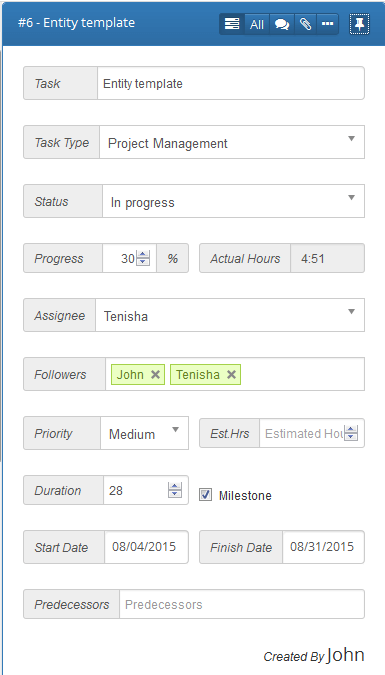Open the more options ellipsis icon

[328, 24]
